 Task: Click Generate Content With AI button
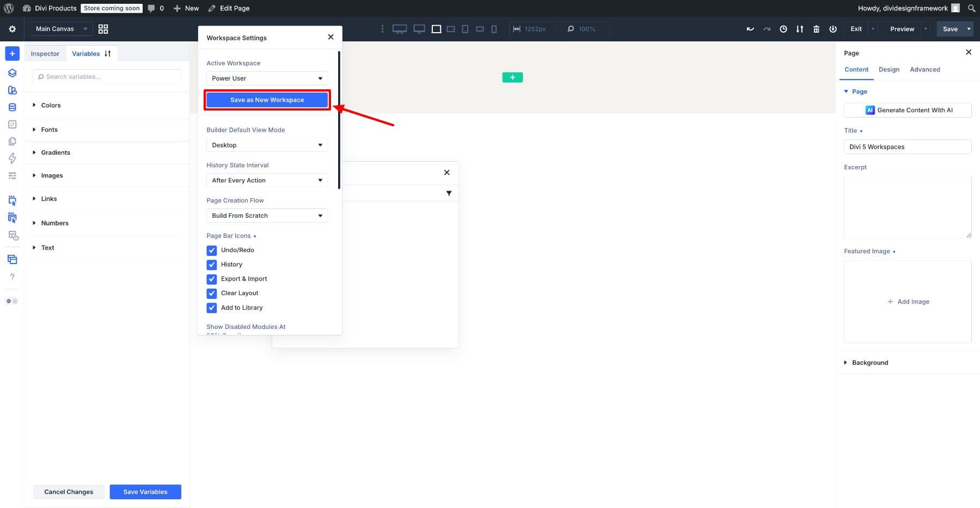(x=908, y=110)
